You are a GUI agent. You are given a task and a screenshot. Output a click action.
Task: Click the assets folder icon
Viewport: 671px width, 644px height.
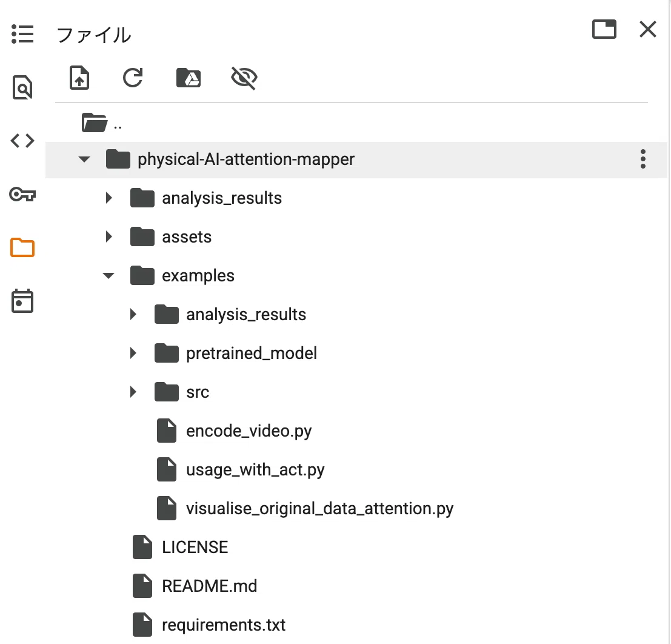pyautogui.click(x=142, y=236)
